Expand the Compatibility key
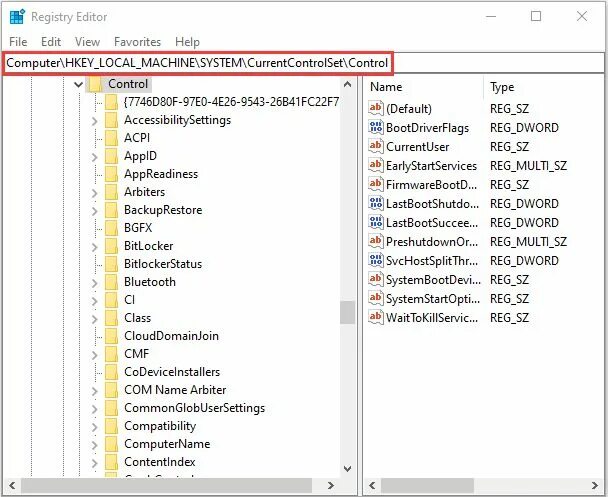This screenshot has height=497, width=608. click(95, 427)
